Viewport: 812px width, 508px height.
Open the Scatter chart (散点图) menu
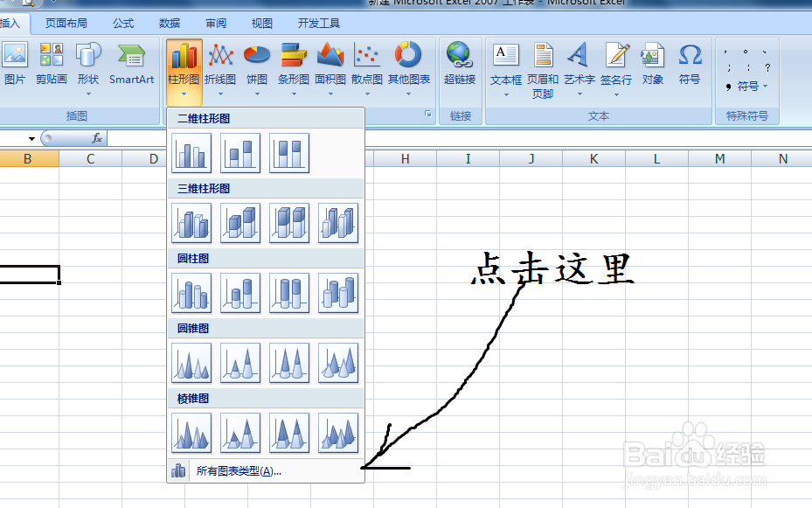click(367, 69)
